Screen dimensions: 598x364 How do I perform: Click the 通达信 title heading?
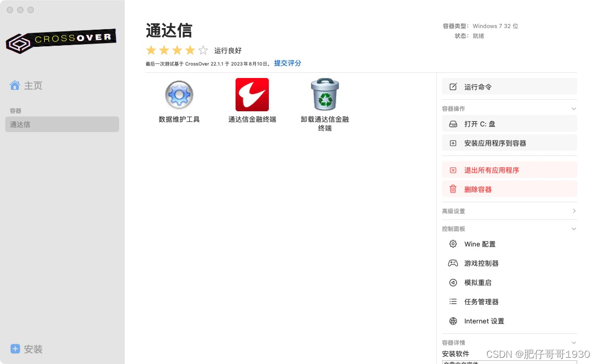[169, 31]
